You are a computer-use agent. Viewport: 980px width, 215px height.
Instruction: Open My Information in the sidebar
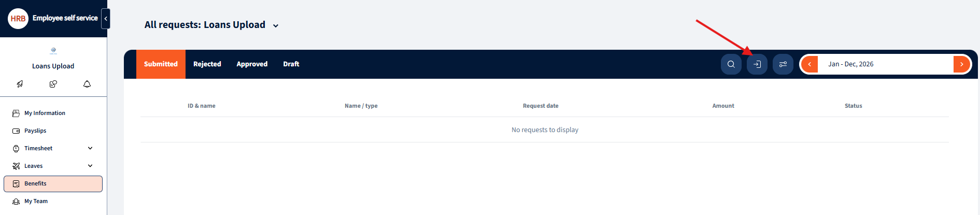click(45, 113)
